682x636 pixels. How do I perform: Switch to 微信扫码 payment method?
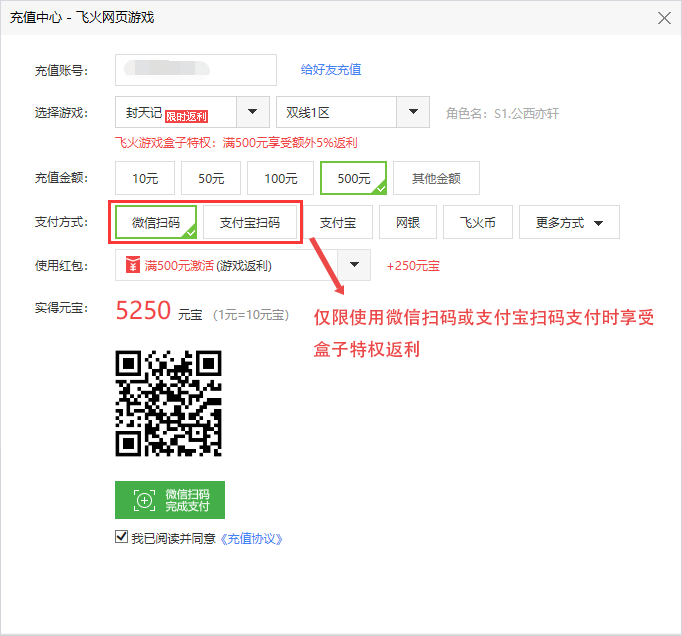tap(155, 222)
